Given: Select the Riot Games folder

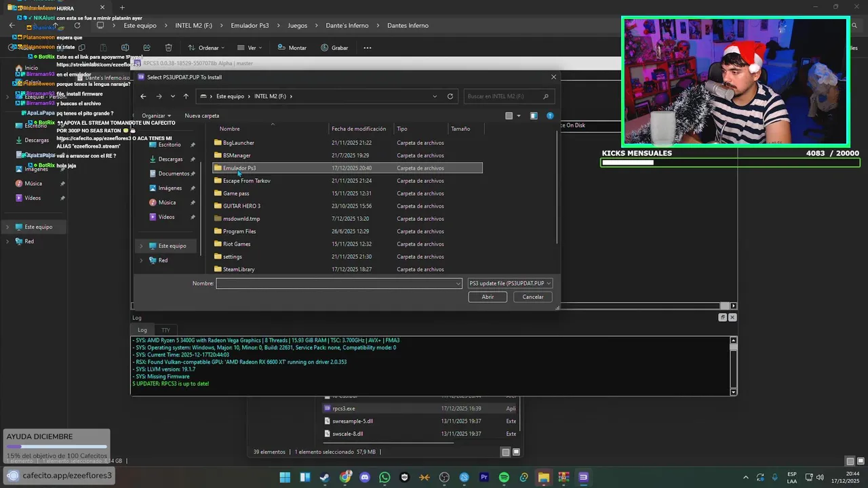Looking at the screenshot, I should pos(347,244).
